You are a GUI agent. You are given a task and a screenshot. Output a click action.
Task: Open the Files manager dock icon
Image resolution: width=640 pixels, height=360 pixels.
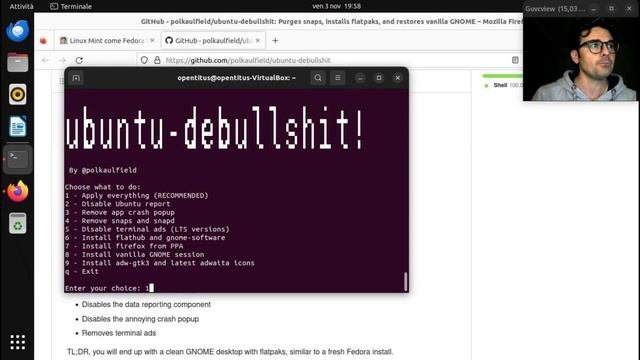click(18, 62)
